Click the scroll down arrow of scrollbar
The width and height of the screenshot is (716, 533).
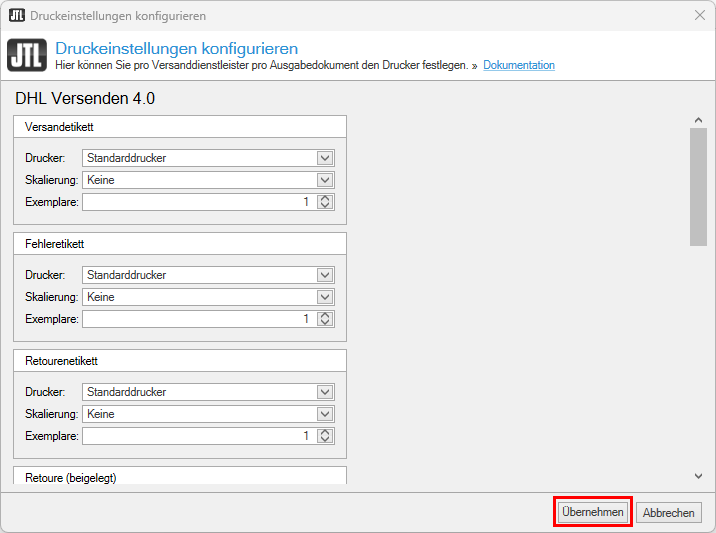pyautogui.click(x=698, y=476)
